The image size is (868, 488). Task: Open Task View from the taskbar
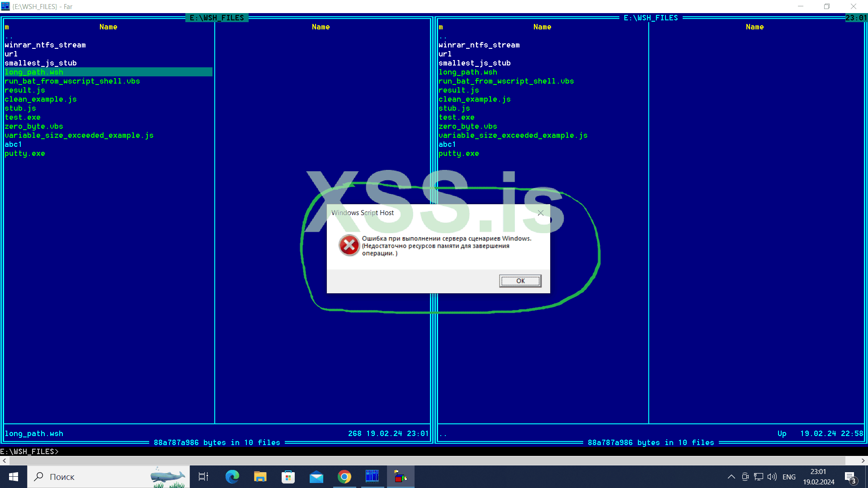(203, 477)
